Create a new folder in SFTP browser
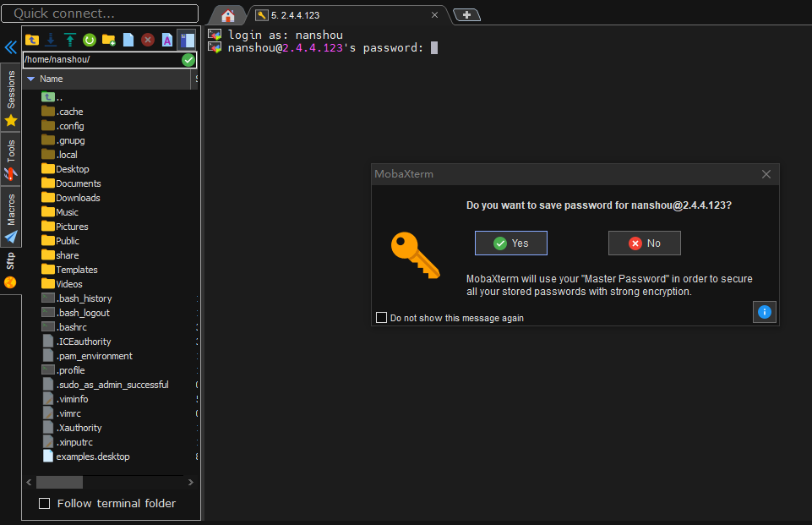The height and width of the screenshot is (525, 812). (x=109, y=40)
